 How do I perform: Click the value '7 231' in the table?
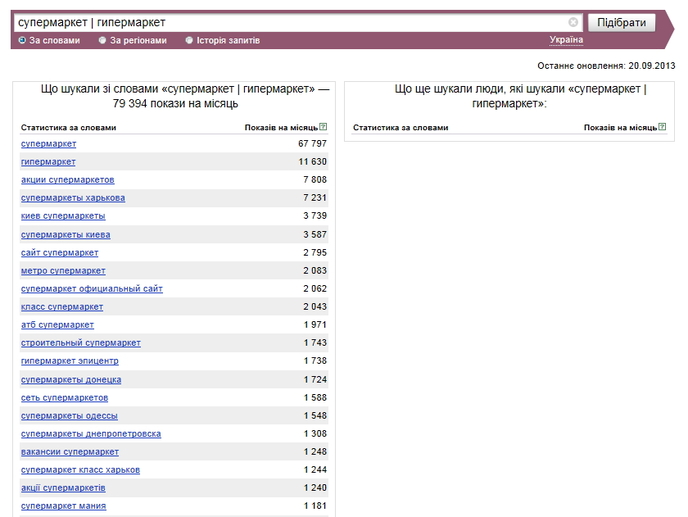click(315, 198)
